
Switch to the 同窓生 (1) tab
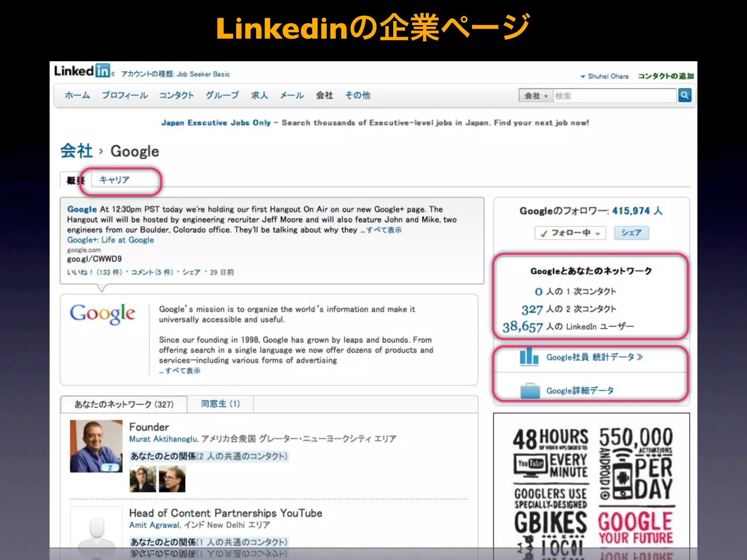220,404
